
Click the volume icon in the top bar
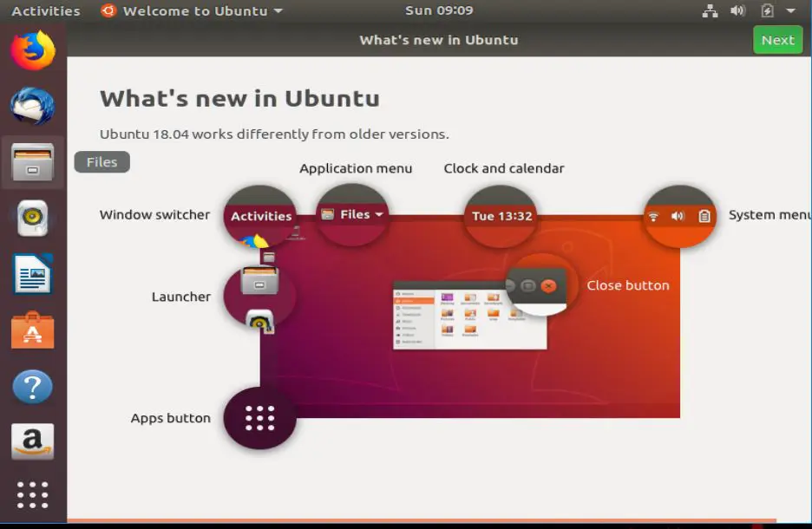pyautogui.click(x=738, y=10)
